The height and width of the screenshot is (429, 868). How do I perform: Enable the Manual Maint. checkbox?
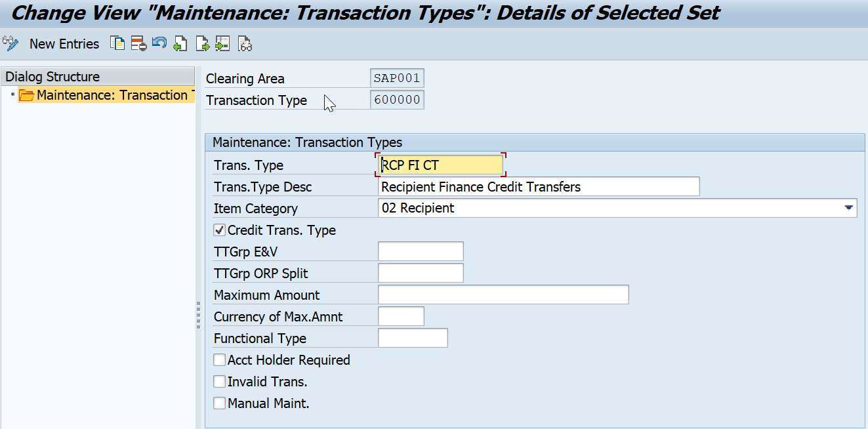[x=219, y=403]
